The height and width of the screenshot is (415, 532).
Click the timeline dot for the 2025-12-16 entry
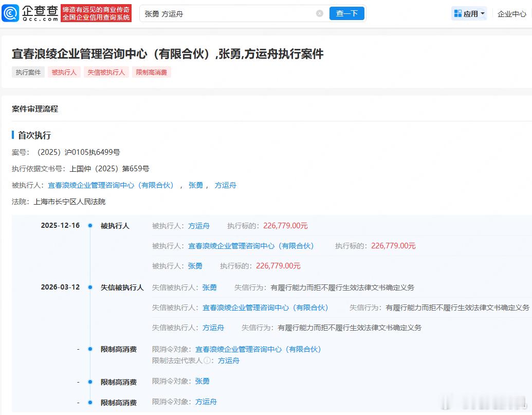tap(90, 225)
